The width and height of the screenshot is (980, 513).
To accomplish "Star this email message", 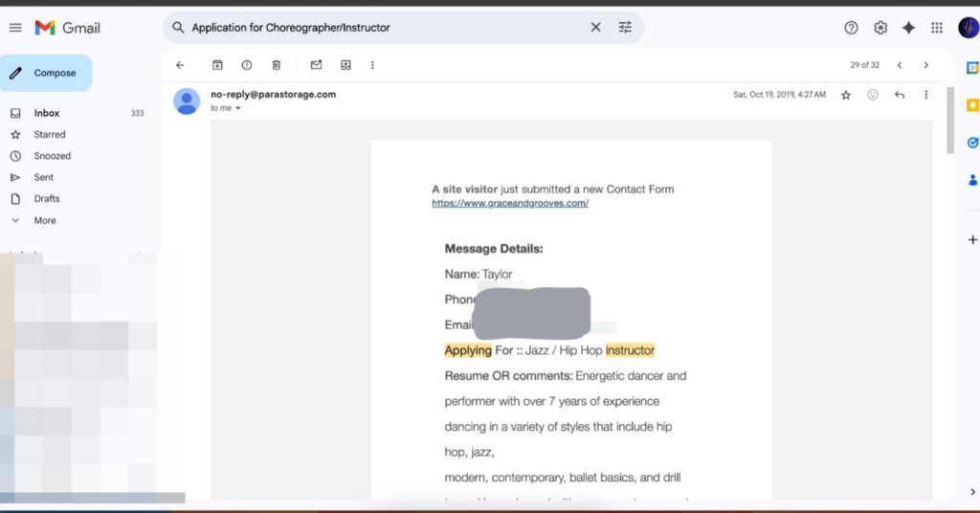I will (x=846, y=95).
